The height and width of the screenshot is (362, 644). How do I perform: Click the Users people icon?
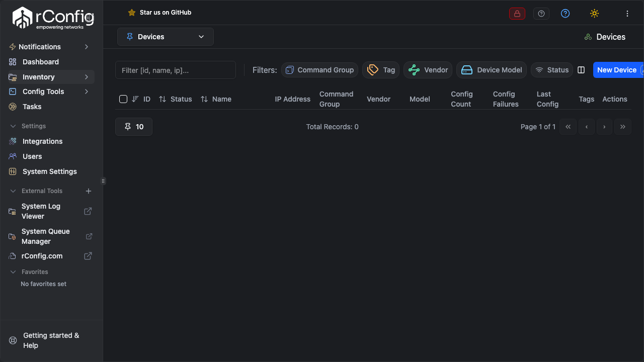point(13,156)
